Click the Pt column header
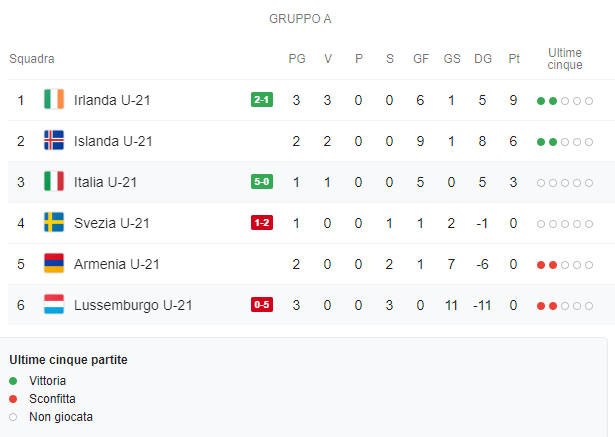 (x=514, y=59)
